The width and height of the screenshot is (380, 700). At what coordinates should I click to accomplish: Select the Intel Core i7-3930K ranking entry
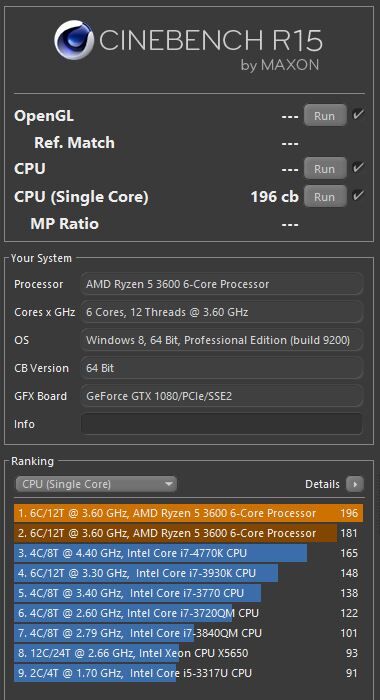[188, 573]
